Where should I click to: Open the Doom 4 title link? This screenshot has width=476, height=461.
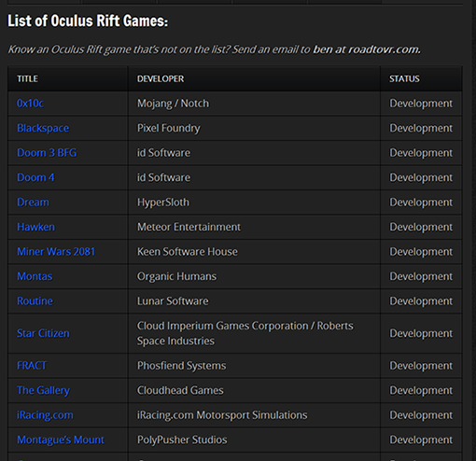35,177
